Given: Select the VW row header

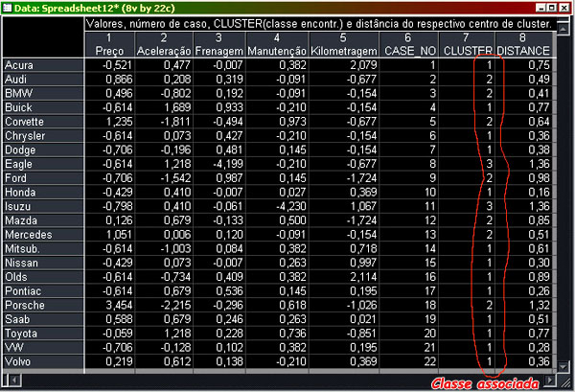Looking at the screenshot, I should (x=43, y=348).
